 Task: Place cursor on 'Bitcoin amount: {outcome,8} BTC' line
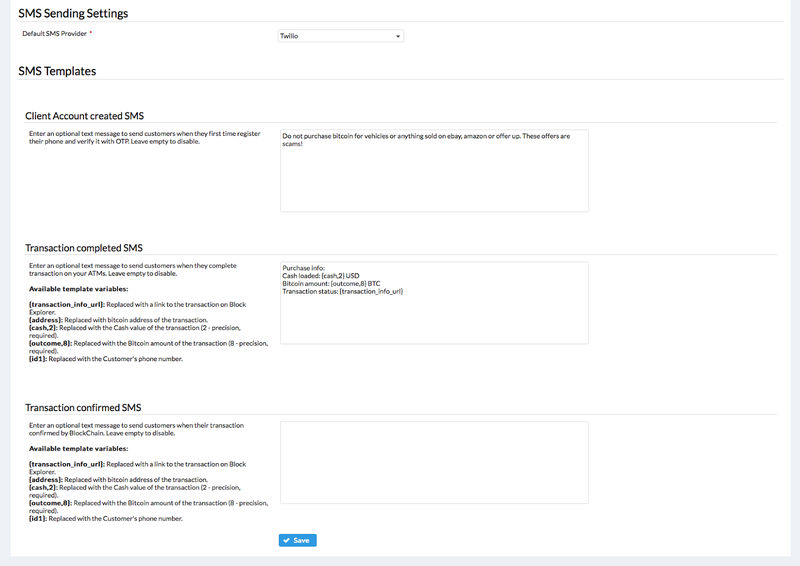(331, 284)
